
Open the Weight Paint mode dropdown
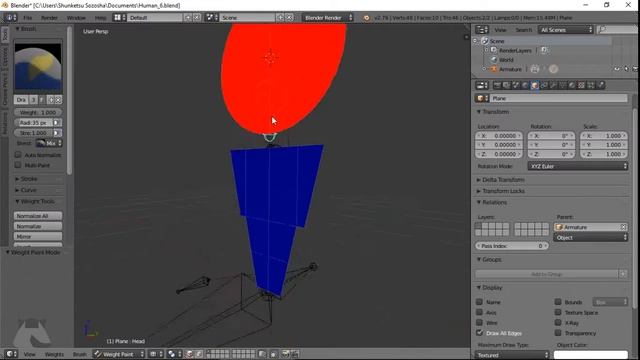coord(119,354)
